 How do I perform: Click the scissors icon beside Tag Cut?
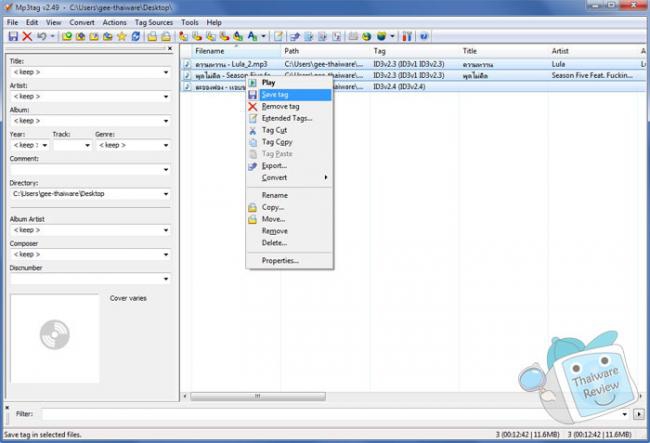coord(252,131)
